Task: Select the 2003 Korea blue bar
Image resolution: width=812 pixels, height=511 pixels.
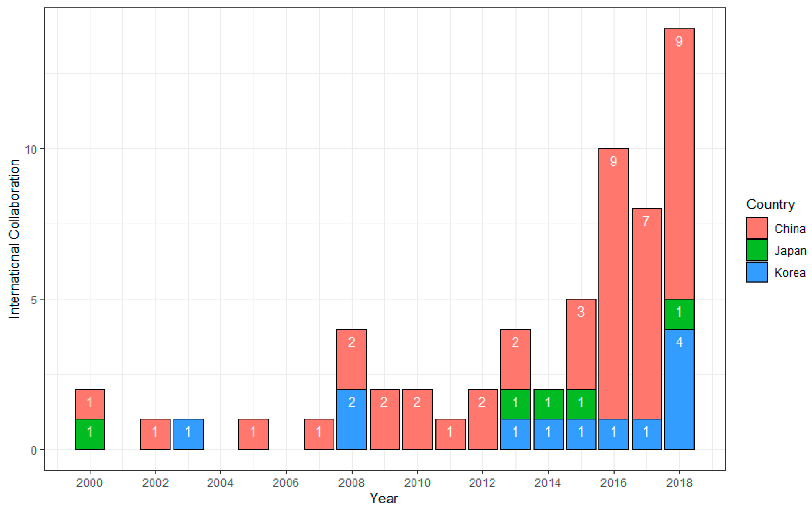Action: tap(189, 434)
